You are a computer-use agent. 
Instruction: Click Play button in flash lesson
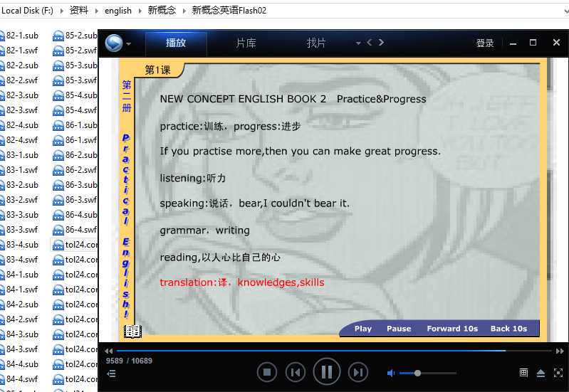[363, 329]
